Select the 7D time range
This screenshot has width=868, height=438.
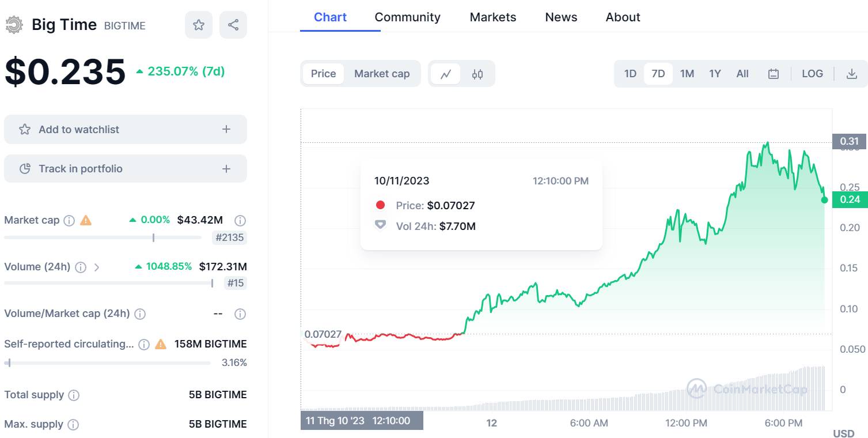pos(658,74)
